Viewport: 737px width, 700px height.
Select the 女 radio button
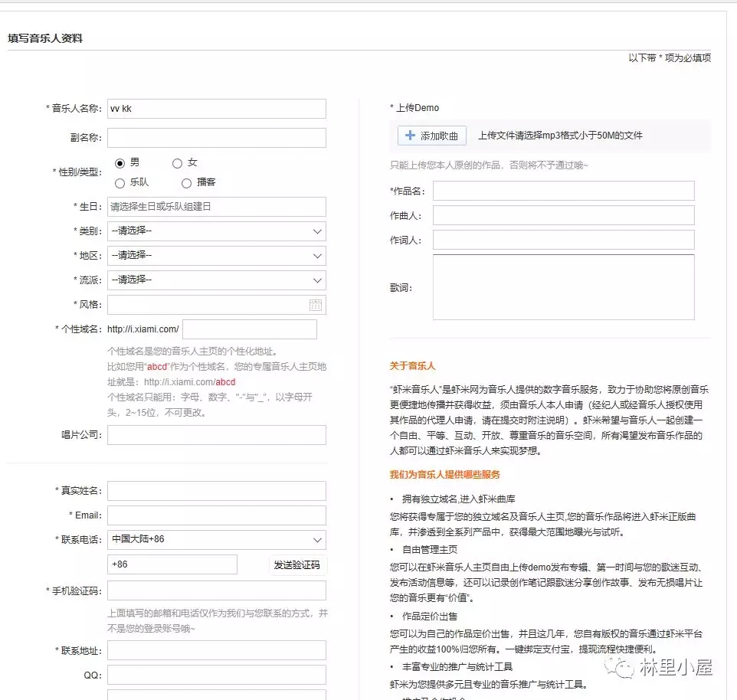click(177, 163)
